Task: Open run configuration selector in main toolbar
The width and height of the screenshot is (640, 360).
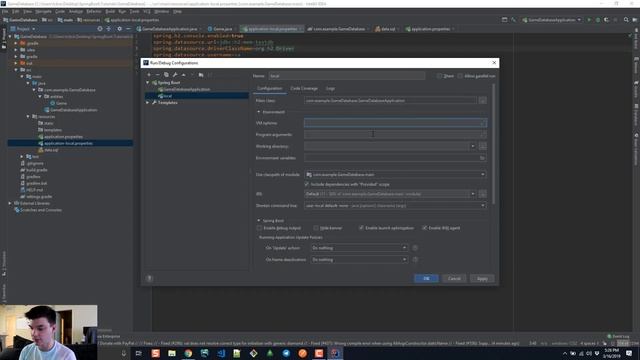Action: (x=551, y=20)
